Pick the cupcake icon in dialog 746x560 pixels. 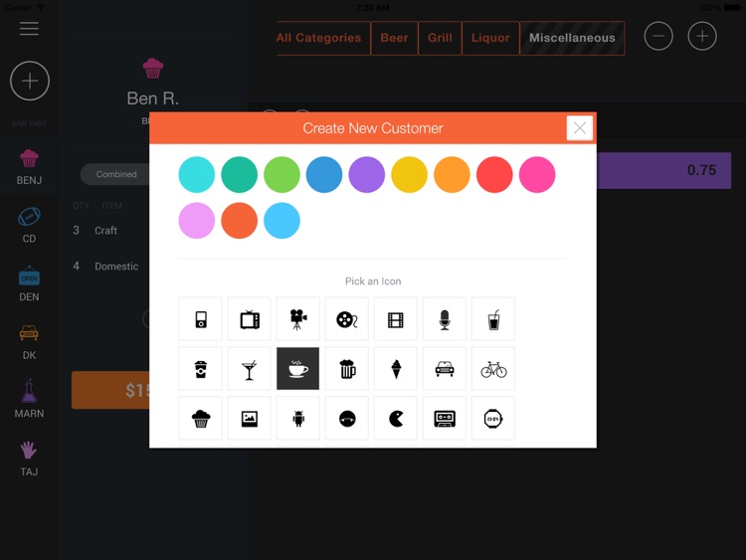[200, 418]
